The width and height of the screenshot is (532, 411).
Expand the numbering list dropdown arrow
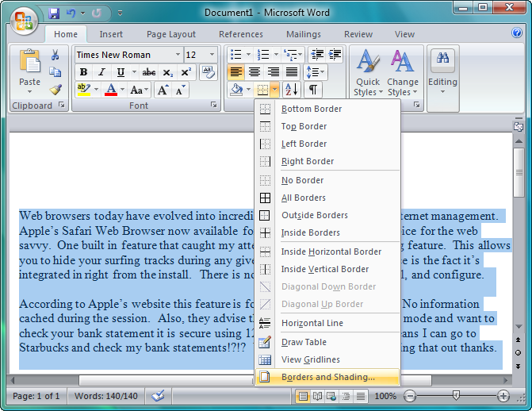tap(276, 54)
